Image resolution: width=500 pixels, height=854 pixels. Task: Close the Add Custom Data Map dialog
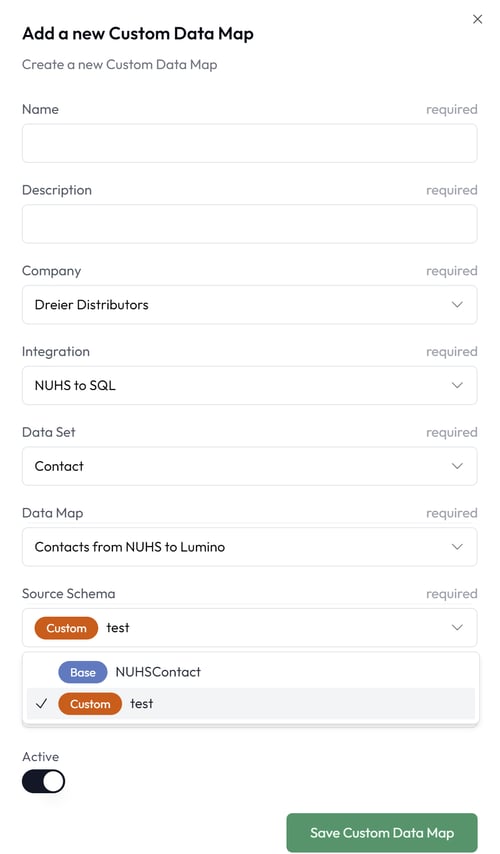(x=478, y=19)
